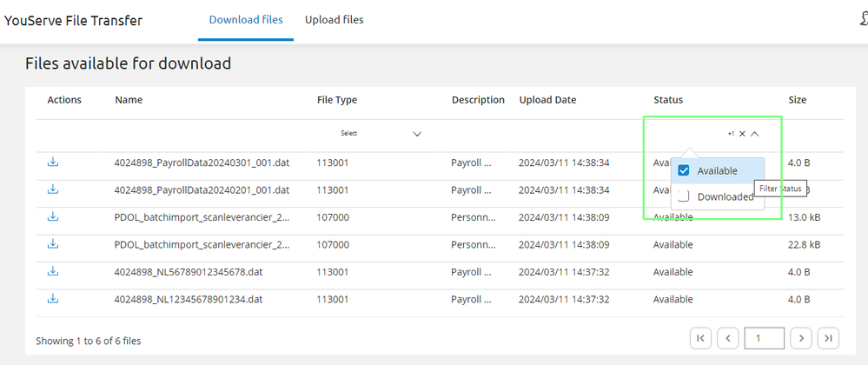Clear the Status filter with the X icon
The image size is (868, 365).
click(742, 134)
